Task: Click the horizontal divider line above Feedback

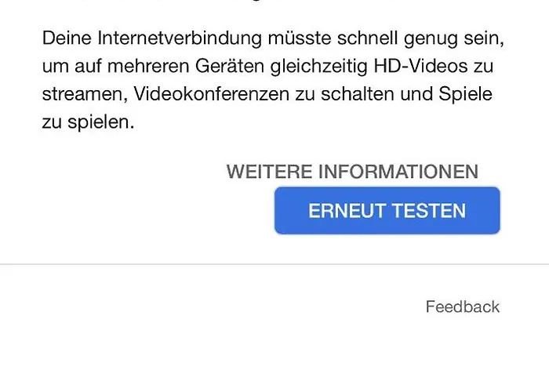Action: 274,264
